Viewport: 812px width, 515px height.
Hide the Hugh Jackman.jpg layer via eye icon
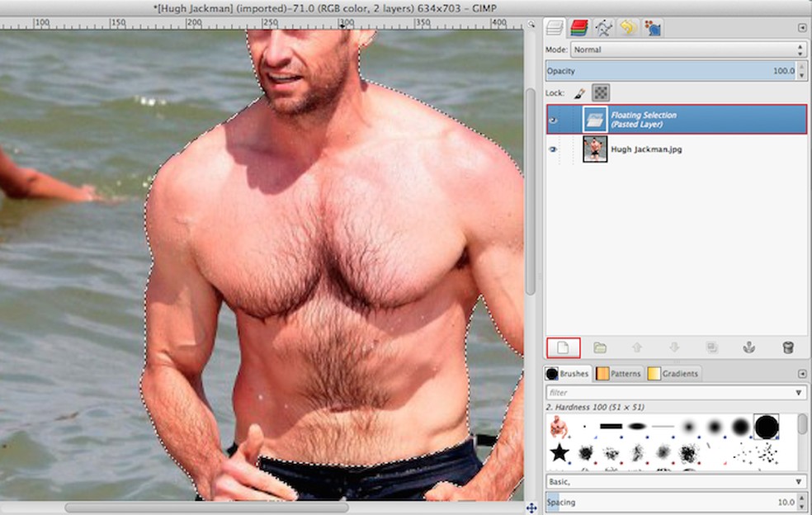[553, 149]
